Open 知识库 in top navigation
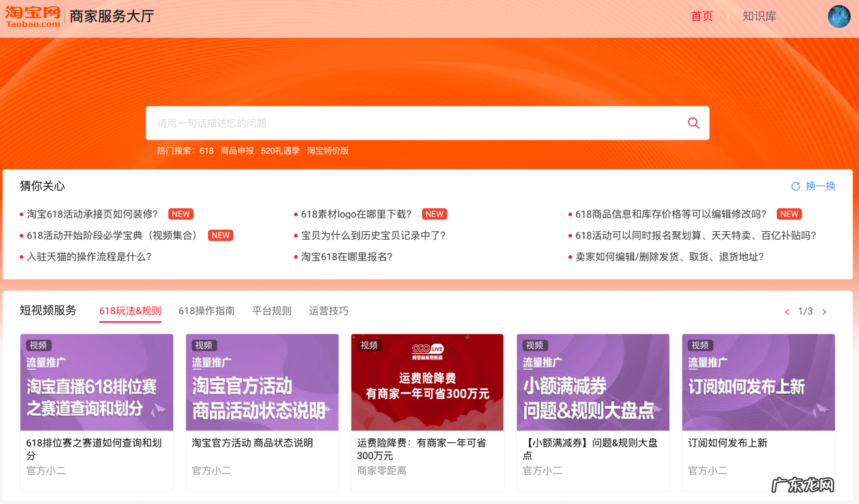This screenshot has width=859, height=504. pos(759,16)
